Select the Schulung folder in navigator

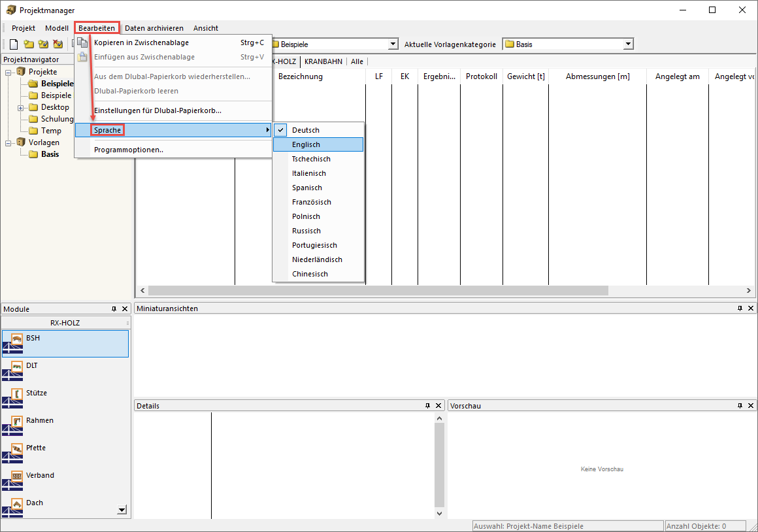(57, 119)
